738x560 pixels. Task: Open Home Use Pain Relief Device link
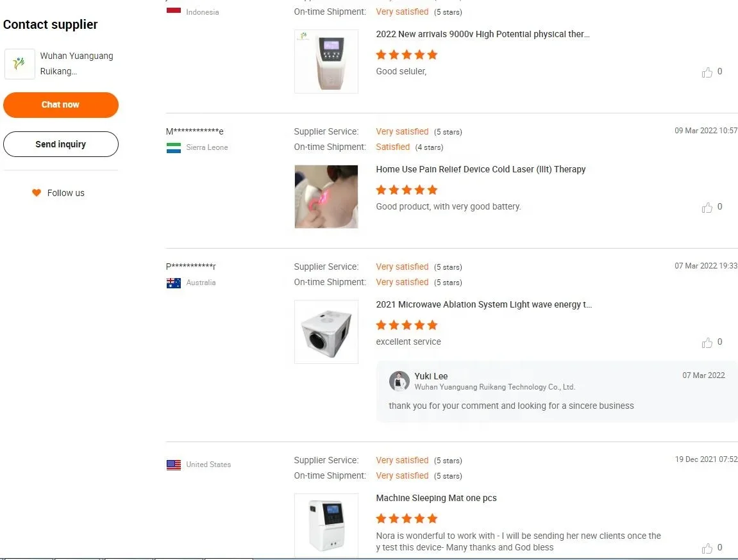480,169
